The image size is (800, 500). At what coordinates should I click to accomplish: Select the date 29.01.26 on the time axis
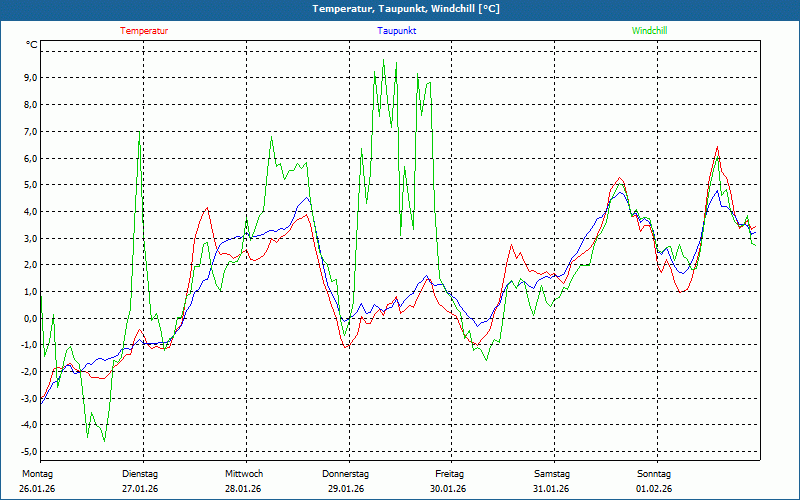346,489
